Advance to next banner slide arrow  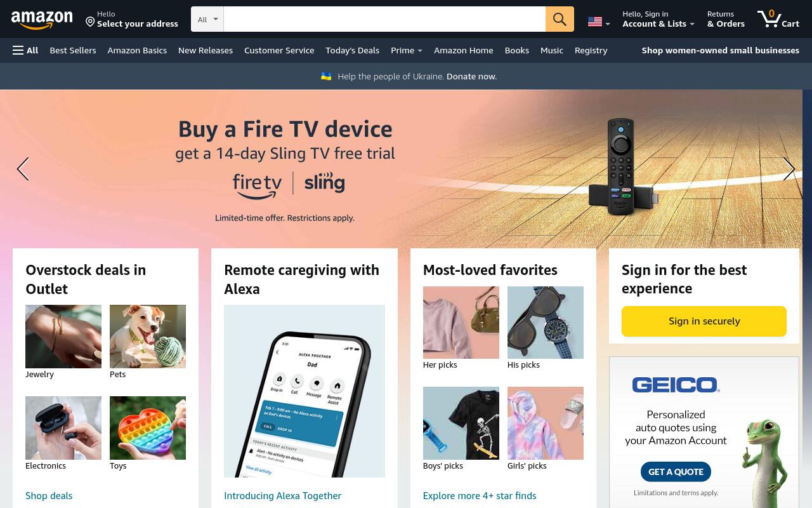(789, 169)
